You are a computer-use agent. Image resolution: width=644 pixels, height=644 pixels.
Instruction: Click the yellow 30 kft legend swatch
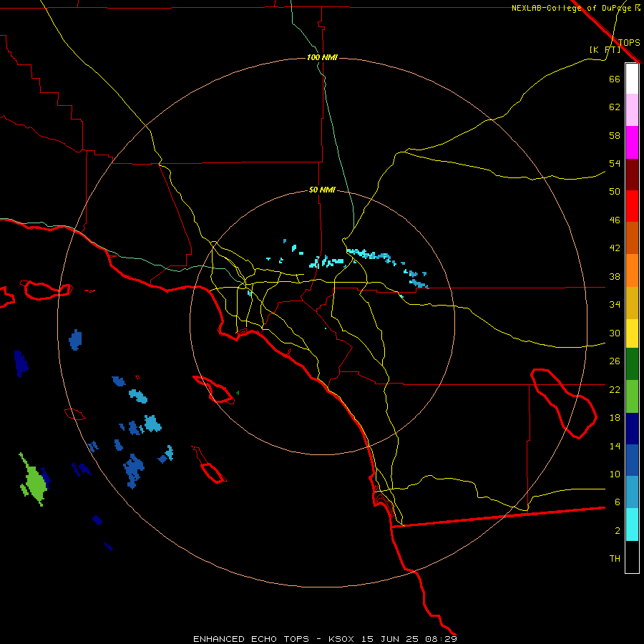click(x=632, y=333)
